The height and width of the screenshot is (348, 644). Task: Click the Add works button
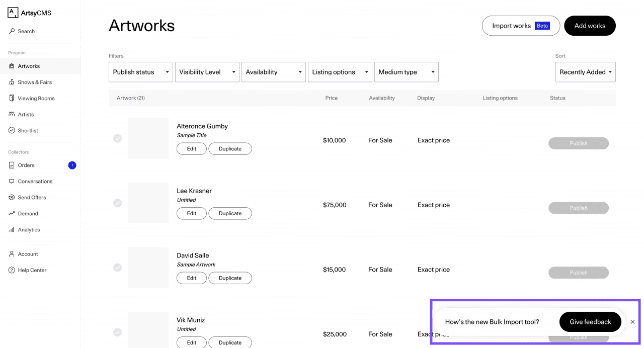(590, 26)
